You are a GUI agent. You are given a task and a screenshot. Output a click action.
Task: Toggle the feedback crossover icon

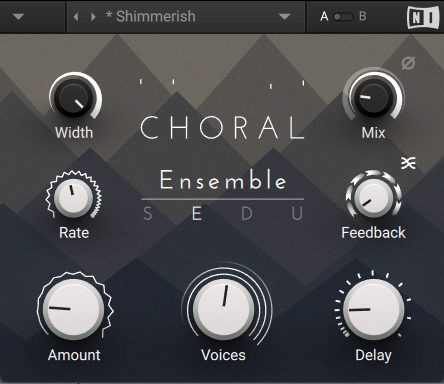coord(408,163)
